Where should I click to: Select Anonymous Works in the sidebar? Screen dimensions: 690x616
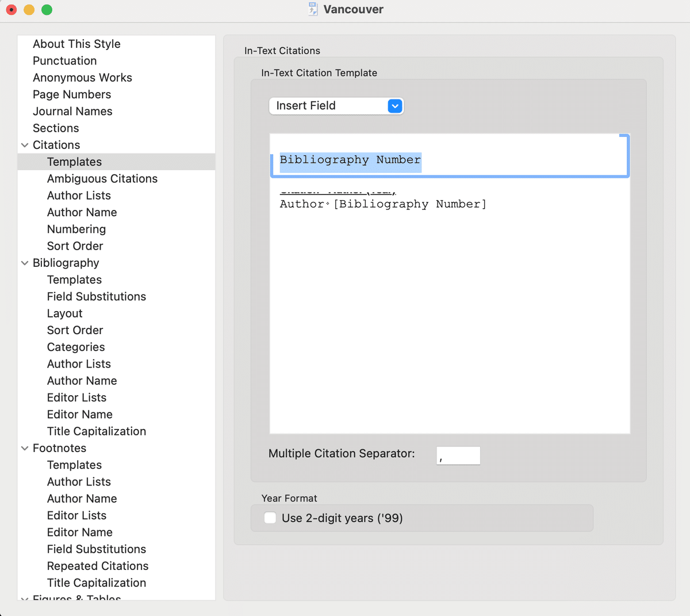tap(82, 77)
